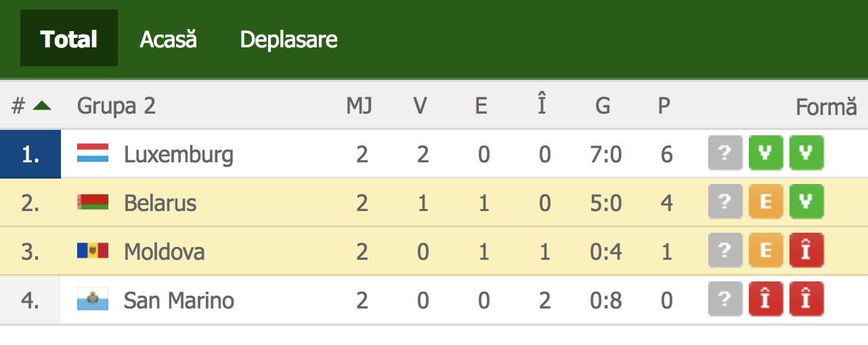This screenshot has height=345, width=868.
Task: Switch to the Deplasare tab
Action: pyautogui.click(x=288, y=39)
